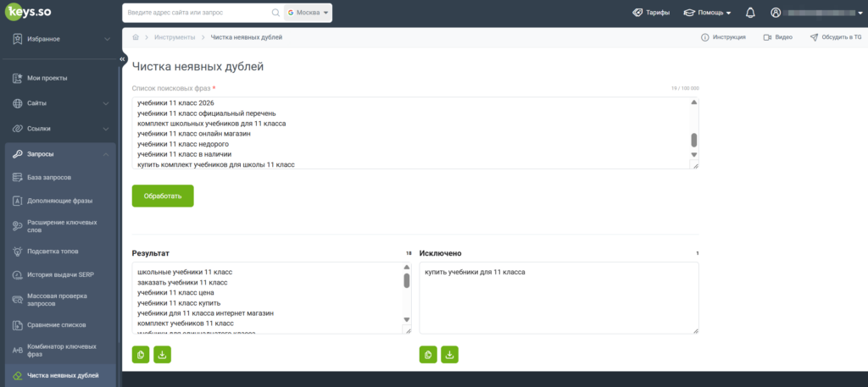
Task: Expand the Помощь dropdown menu
Action: (x=708, y=13)
